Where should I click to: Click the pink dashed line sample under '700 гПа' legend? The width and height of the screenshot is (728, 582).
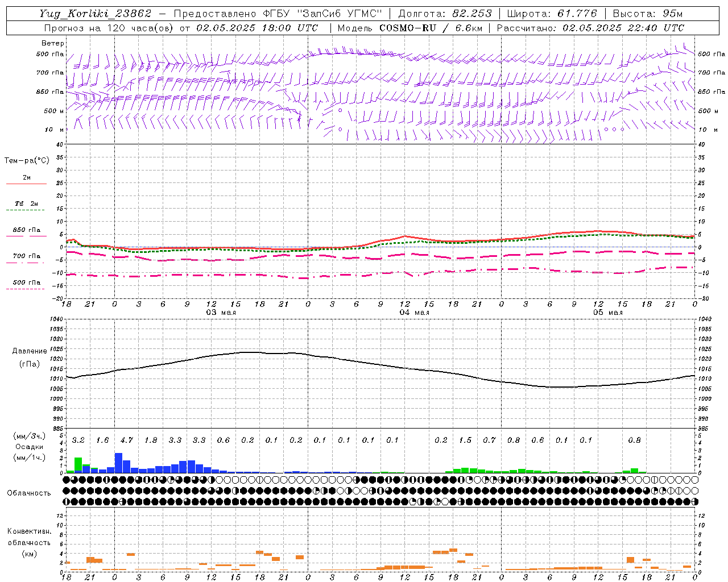pos(26,263)
